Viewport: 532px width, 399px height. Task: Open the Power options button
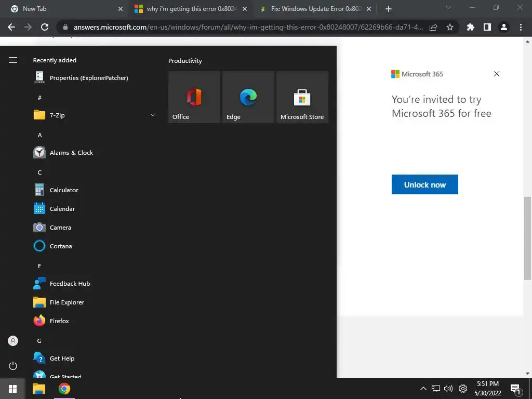click(13, 366)
